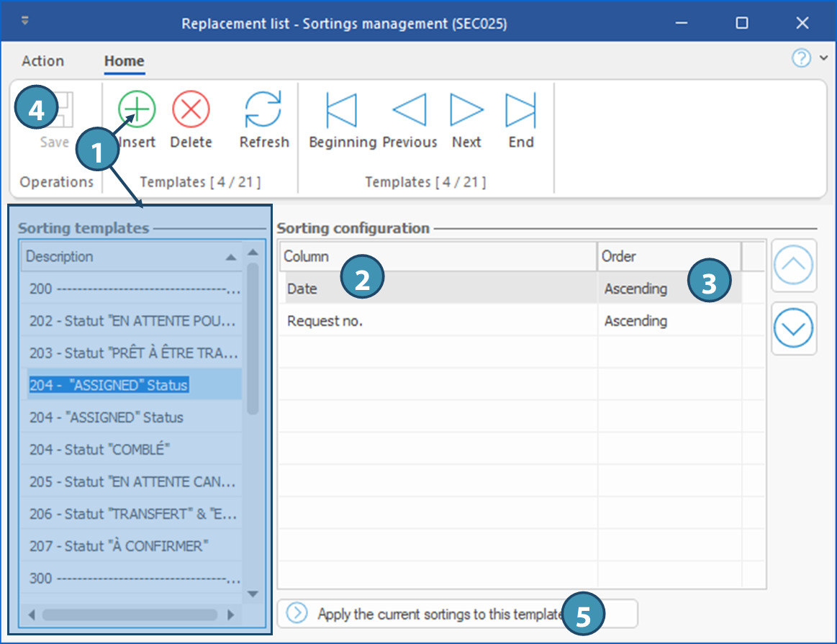
Task: Move sorting row down with arrow button
Action: coord(794,329)
